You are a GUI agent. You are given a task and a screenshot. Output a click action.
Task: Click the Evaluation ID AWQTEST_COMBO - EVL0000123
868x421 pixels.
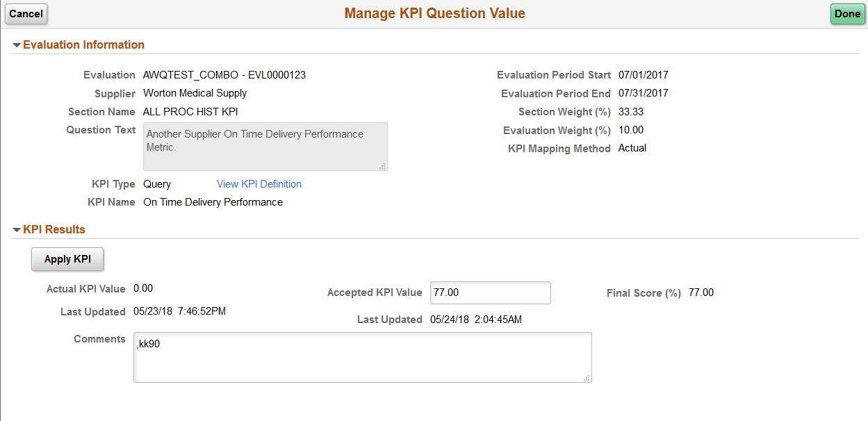222,74
